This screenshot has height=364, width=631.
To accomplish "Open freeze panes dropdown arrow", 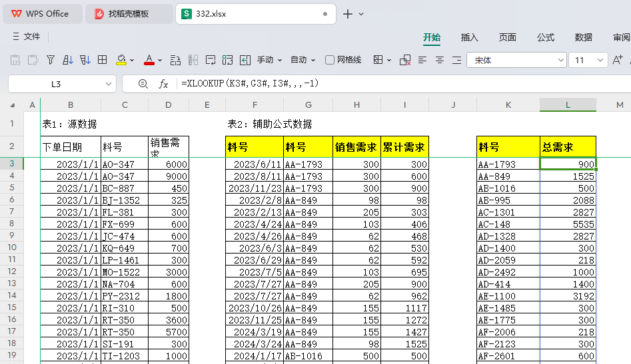I will 388,61.
